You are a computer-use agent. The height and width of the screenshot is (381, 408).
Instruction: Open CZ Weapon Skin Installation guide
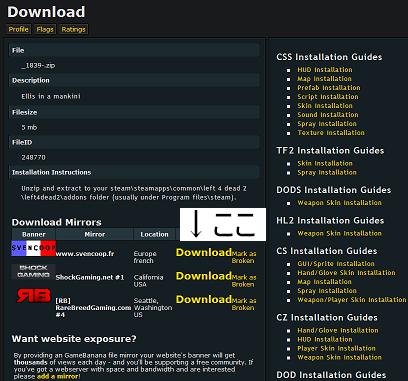click(339, 357)
